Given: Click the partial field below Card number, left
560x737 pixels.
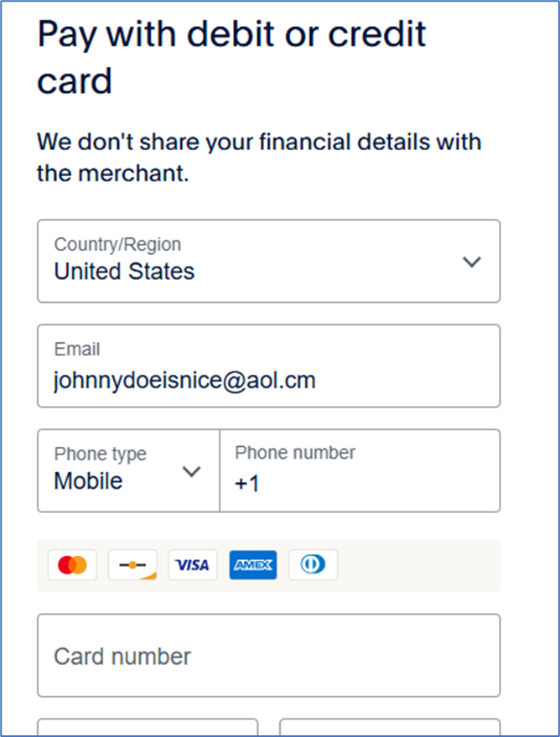Looking at the screenshot, I should (x=148, y=728).
